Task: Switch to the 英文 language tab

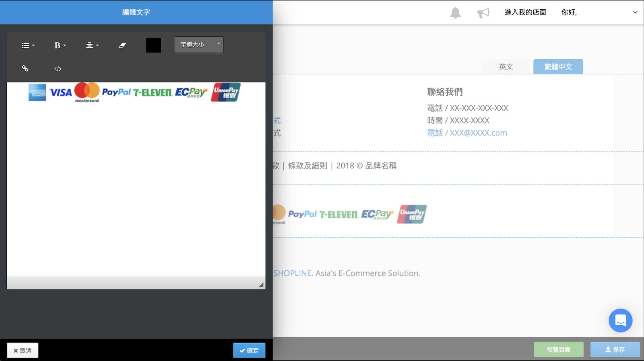Action: 506,67
